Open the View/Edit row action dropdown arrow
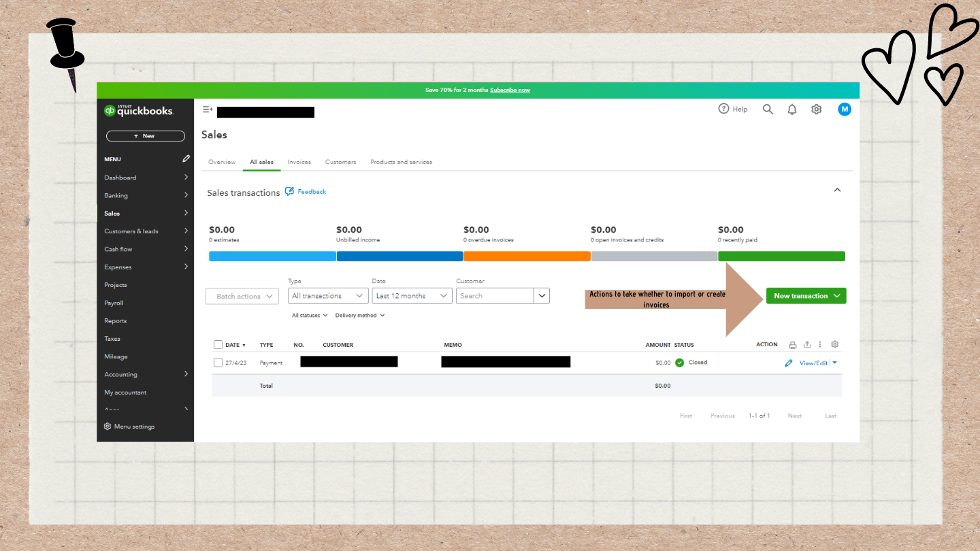The width and height of the screenshot is (980, 551). pos(834,363)
